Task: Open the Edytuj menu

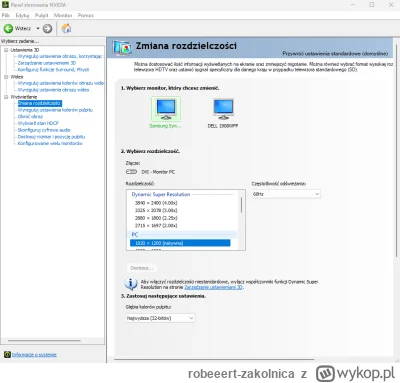Action: point(22,15)
